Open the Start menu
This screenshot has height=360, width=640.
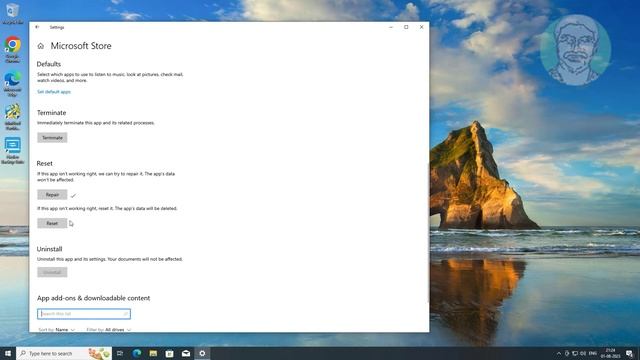click(8, 353)
